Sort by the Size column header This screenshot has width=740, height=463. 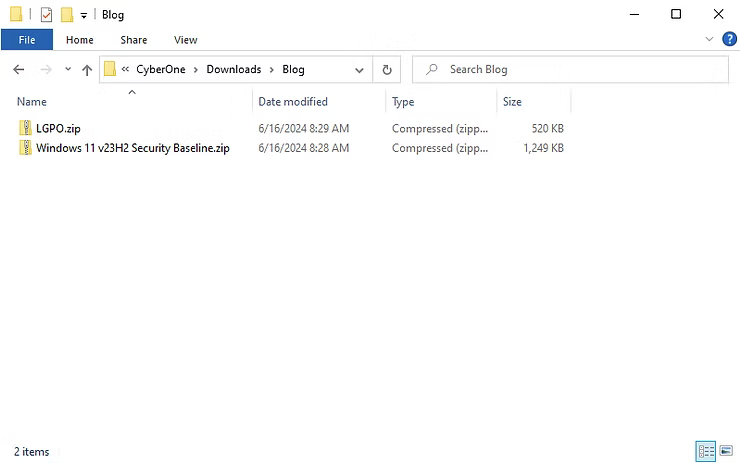tap(512, 101)
